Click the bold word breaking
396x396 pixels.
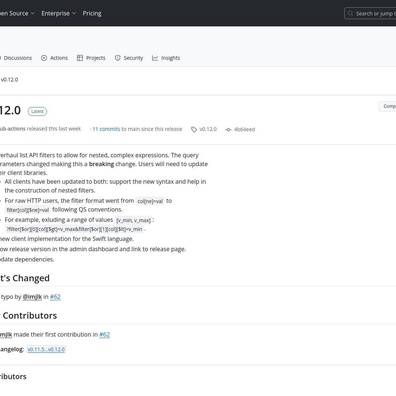pos(101,164)
